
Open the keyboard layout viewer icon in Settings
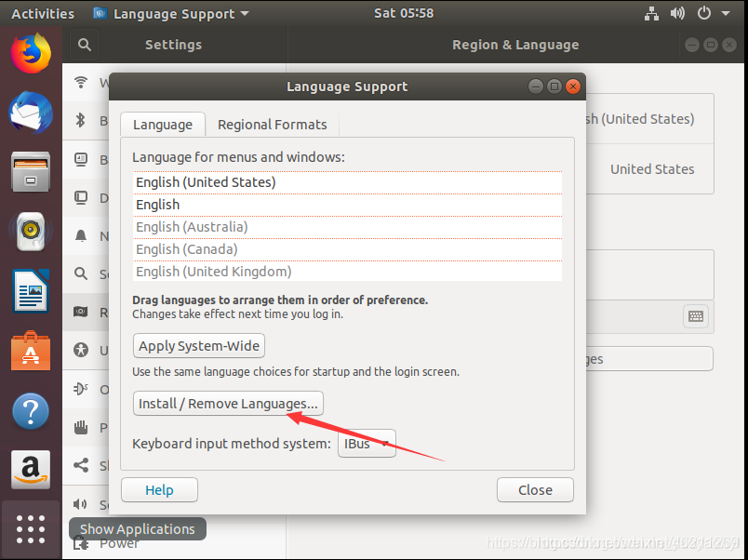(x=696, y=315)
